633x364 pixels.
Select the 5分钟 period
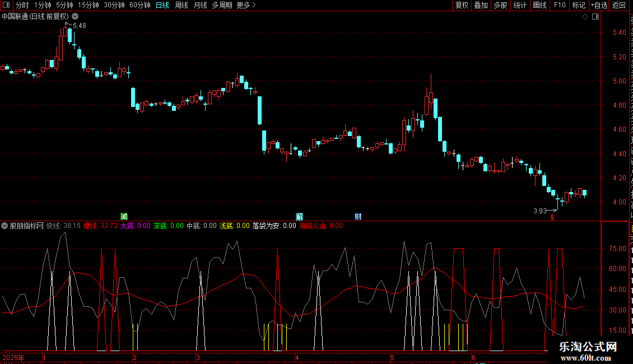tap(64, 5)
